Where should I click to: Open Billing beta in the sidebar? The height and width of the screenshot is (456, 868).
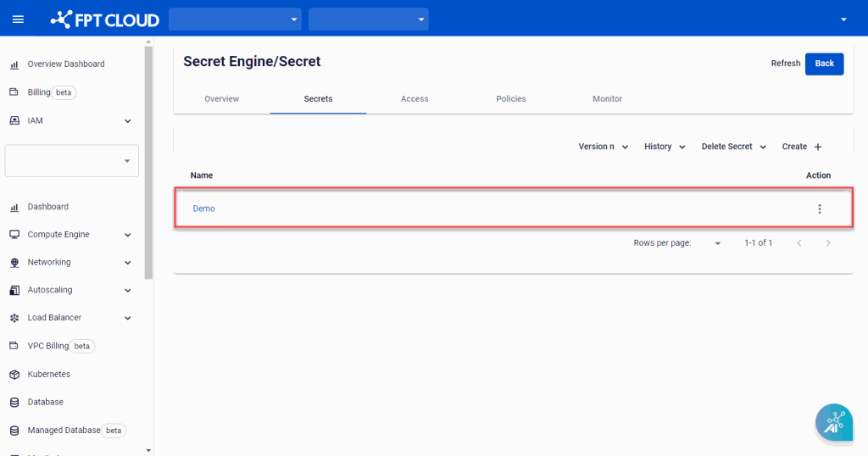pos(52,92)
